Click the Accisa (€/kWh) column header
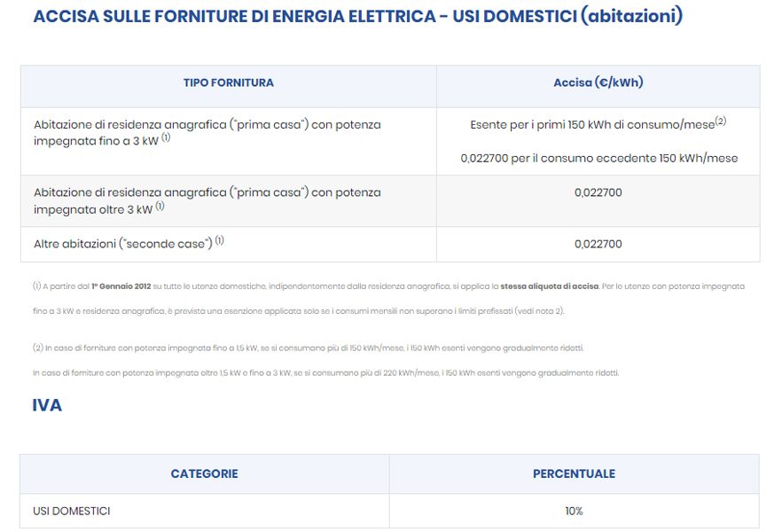Image resolution: width=782 pixels, height=532 pixels. (x=598, y=82)
